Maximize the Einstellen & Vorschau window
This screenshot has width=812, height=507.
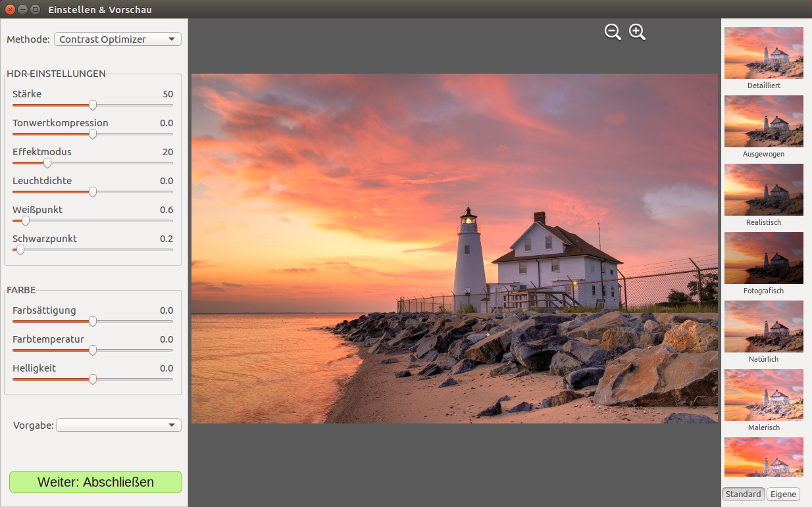pos(35,9)
